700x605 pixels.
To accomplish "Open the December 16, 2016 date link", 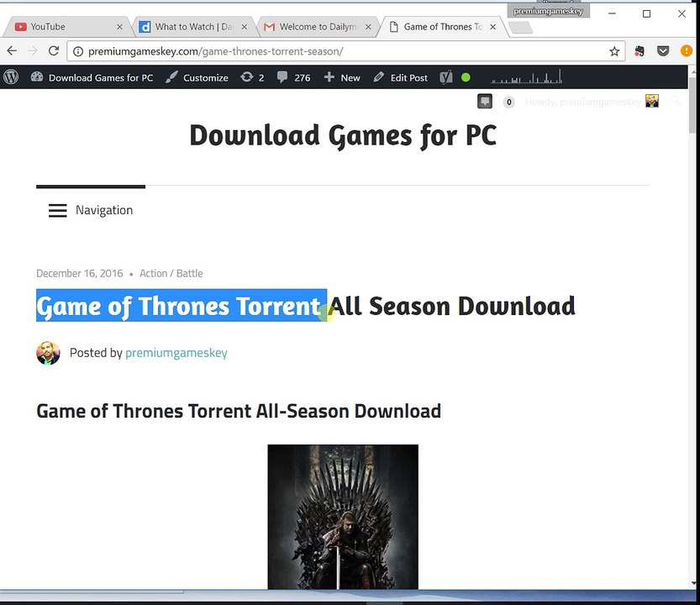I will (x=80, y=273).
